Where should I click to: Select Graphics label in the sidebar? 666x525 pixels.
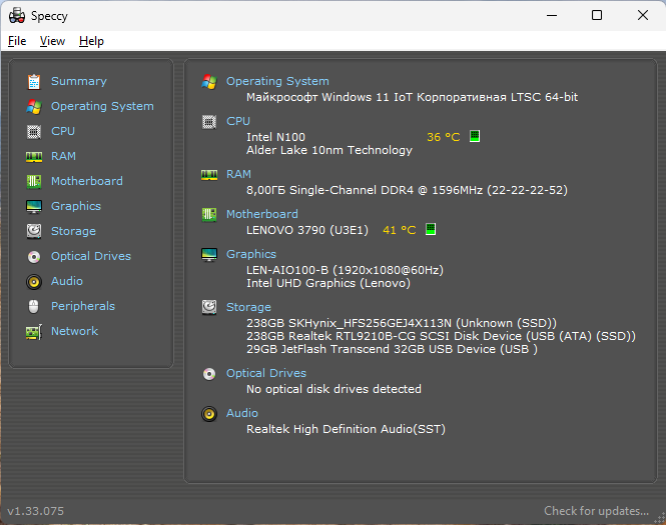point(76,206)
